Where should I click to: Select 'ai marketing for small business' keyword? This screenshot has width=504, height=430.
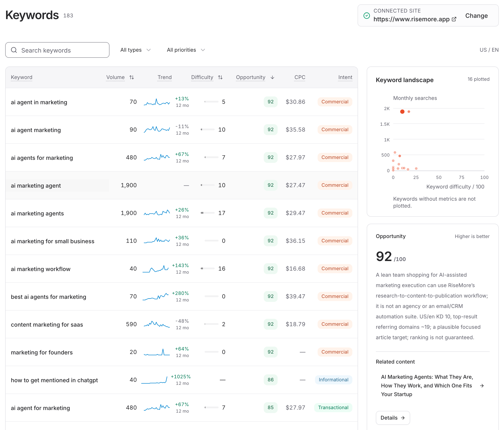[53, 241]
